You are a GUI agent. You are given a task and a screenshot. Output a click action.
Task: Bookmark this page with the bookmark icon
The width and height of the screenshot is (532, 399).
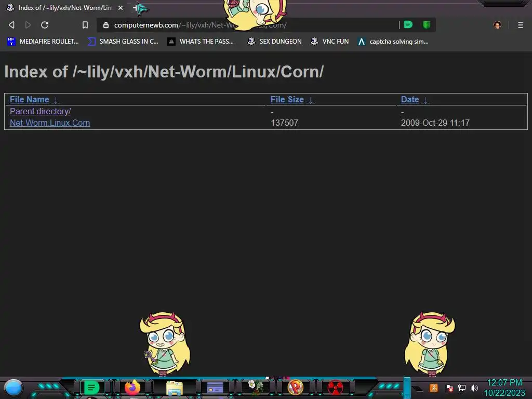(x=85, y=25)
